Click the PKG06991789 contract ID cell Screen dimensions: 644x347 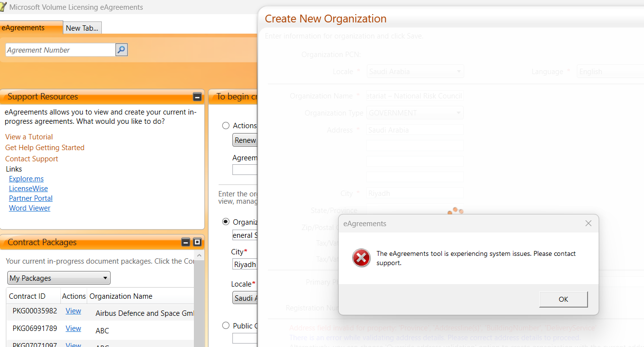point(35,328)
